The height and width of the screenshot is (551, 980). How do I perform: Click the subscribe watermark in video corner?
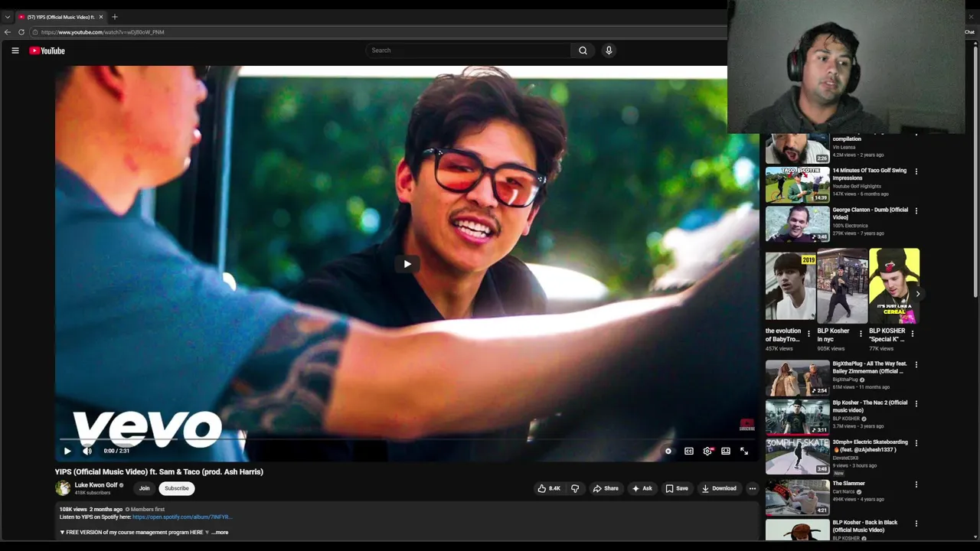(747, 425)
